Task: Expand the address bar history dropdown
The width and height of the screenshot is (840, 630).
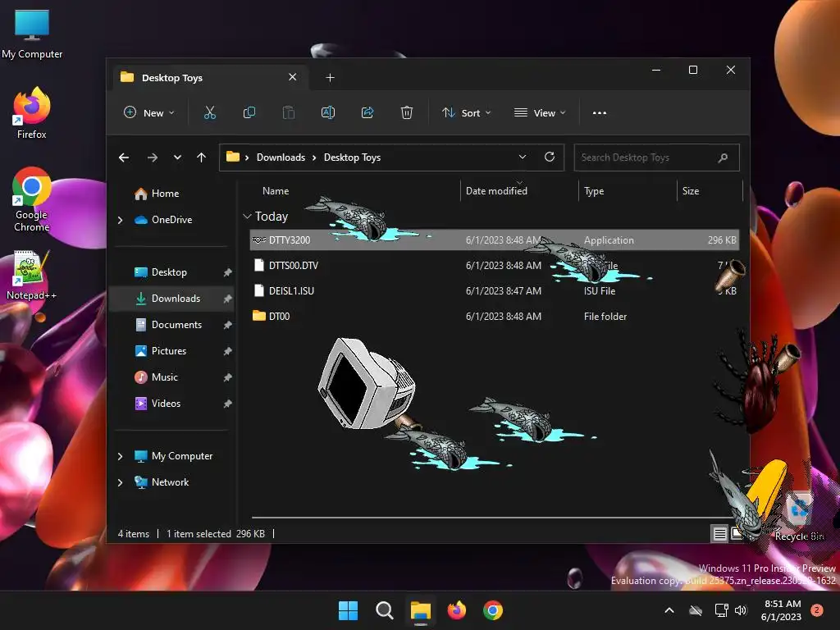Action: click(x=523, y=157)
